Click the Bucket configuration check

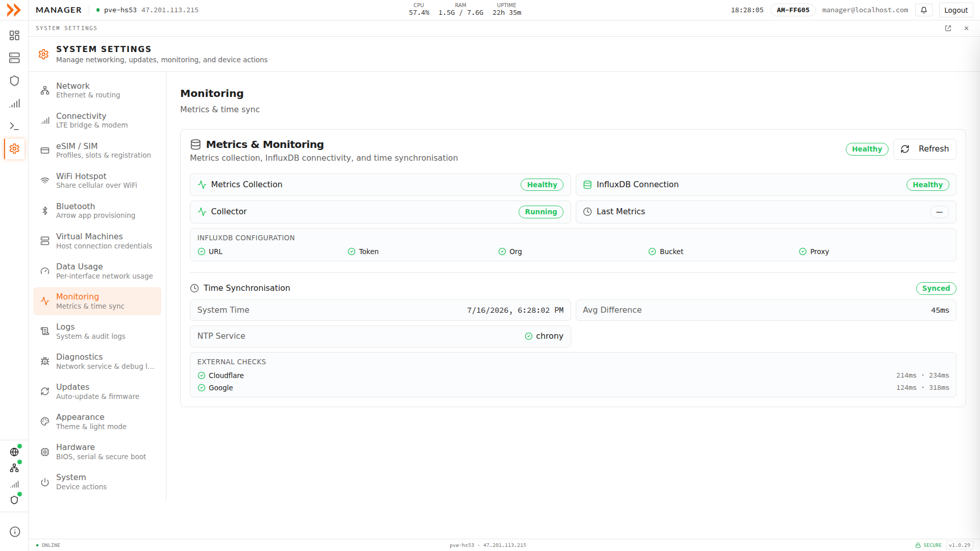pos(666,252)
